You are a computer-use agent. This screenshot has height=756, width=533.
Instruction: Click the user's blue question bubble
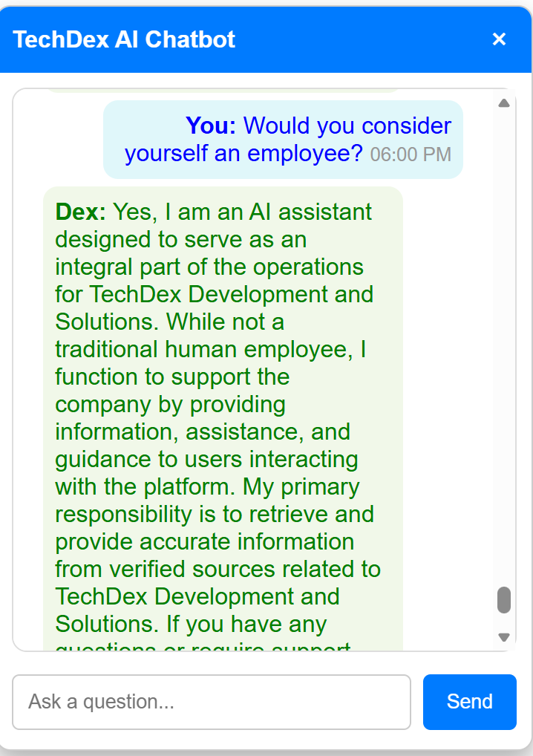tap(283, 140)
